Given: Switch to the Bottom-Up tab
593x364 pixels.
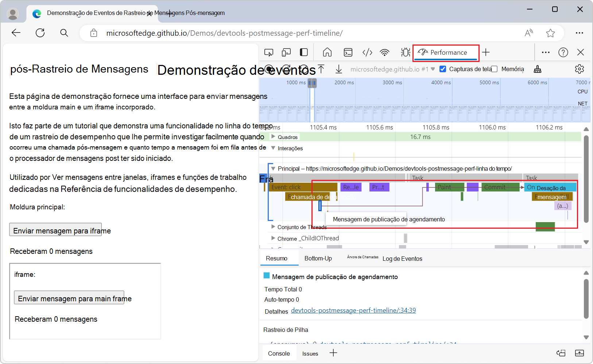Looking at the screenshot, I should [x=318, y=258].
